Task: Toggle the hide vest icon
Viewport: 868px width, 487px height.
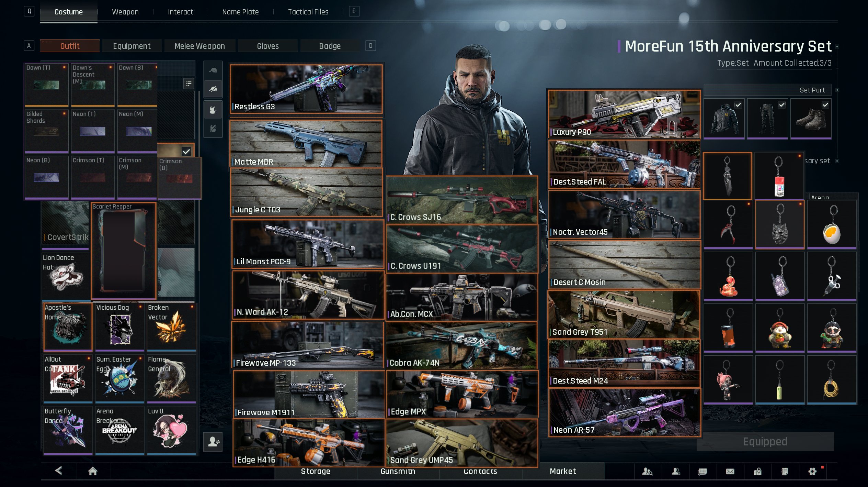Action: [x=213, y=129]
